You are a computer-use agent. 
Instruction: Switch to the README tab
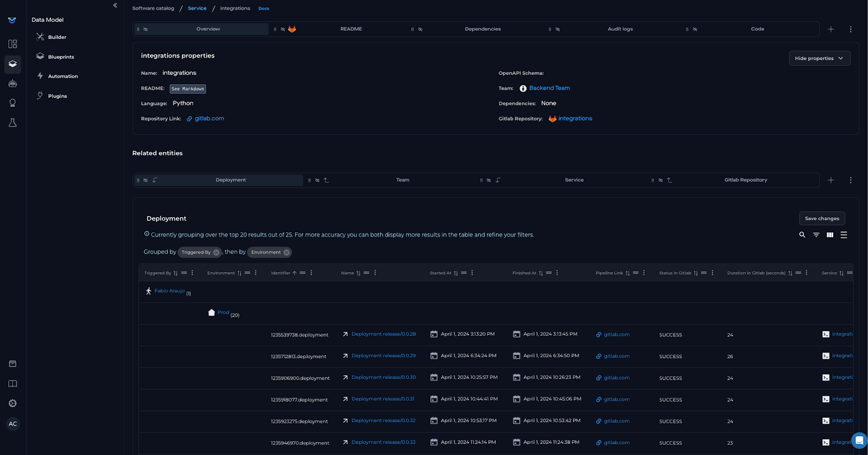tap(351, 29)
